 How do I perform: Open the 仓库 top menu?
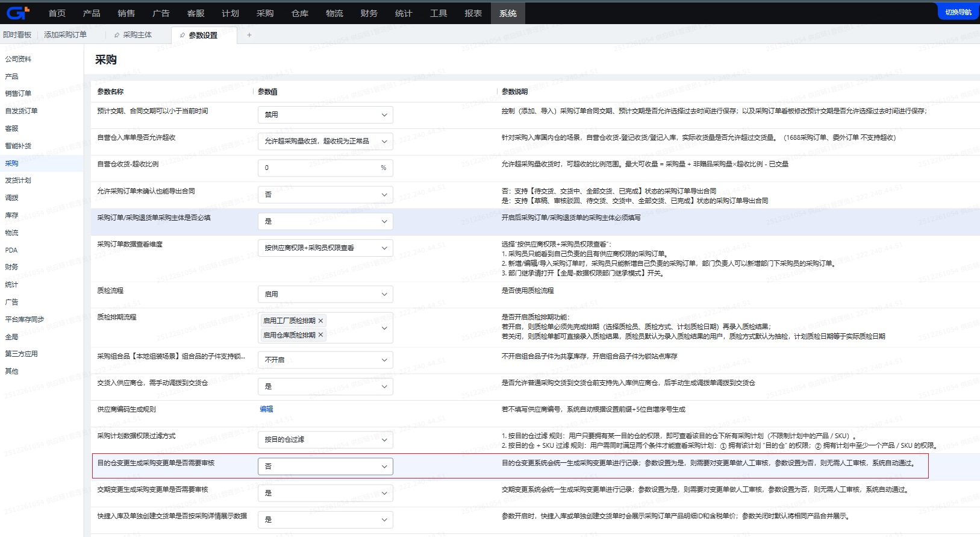[299, 13]
